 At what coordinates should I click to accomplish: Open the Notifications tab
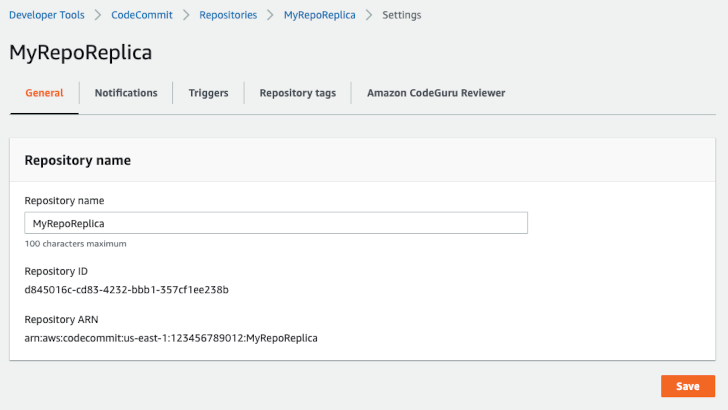(126, 93)
